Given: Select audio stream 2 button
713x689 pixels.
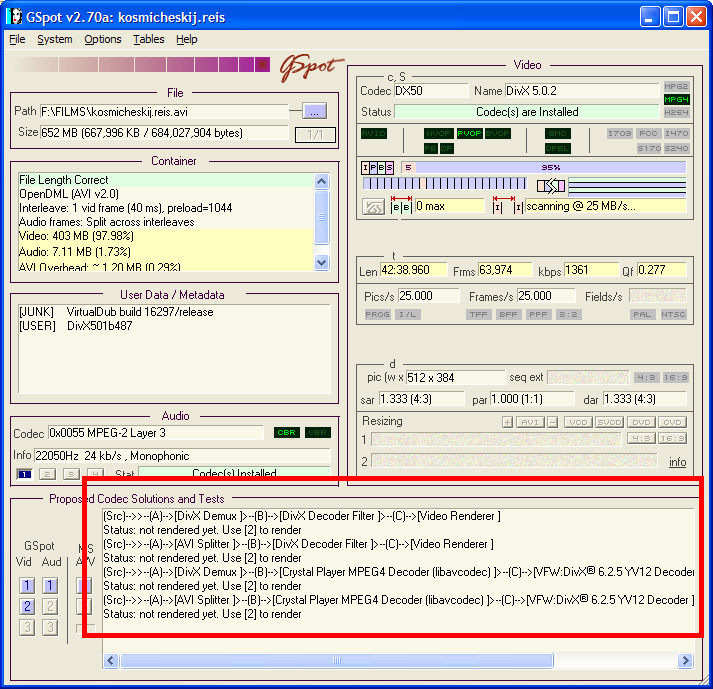Looking at the screenshot, I should point(47,474).
